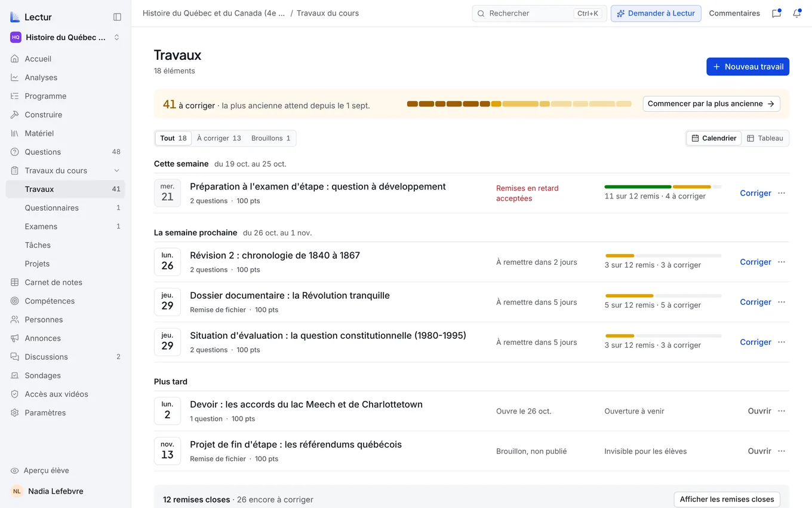This screenshot has width=812, height=508.
Task: Switch to Calendrier view
Action: 713,138
